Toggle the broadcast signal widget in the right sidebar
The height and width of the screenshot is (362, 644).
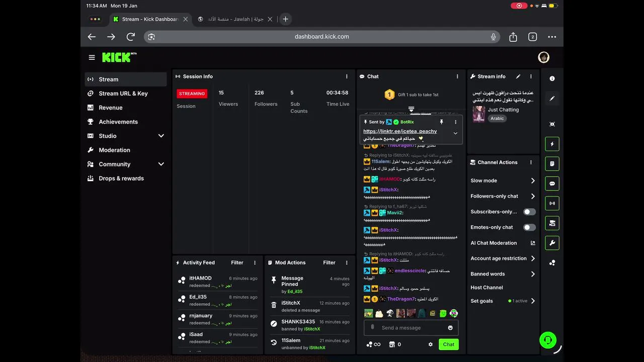(x=552, y=203)
